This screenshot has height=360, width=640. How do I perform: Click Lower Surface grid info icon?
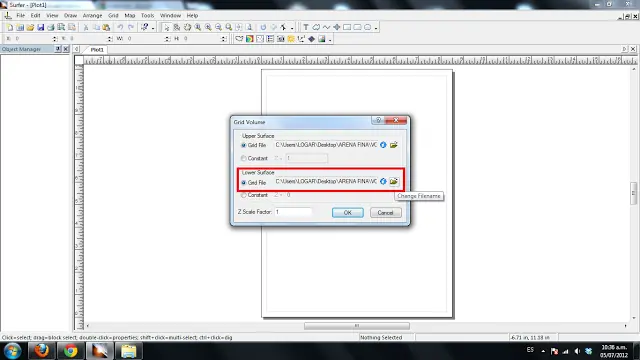point(383,181)
